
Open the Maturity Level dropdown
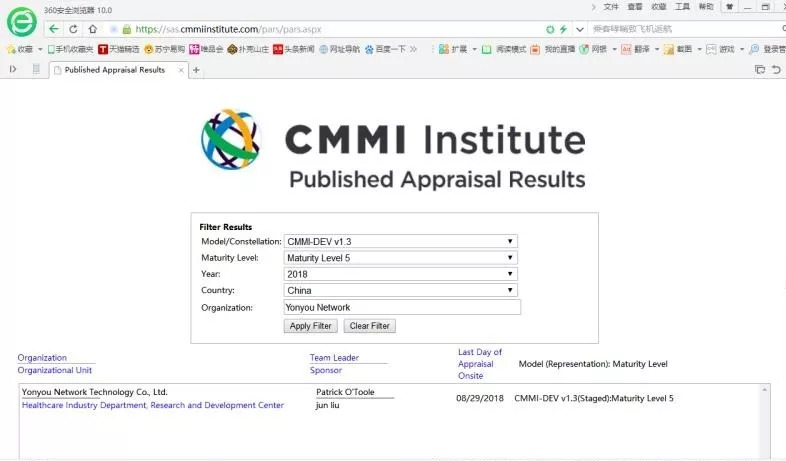[x=401, y=258]
